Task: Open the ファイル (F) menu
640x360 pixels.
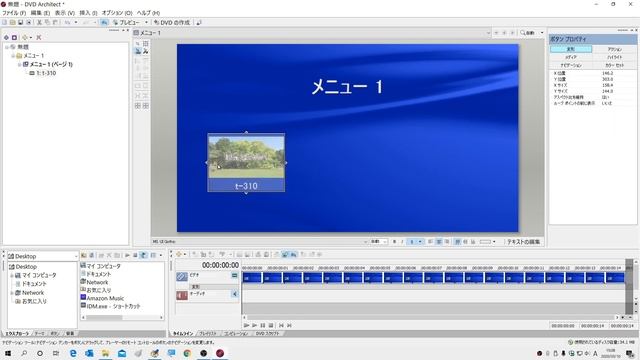Action: 14,13
